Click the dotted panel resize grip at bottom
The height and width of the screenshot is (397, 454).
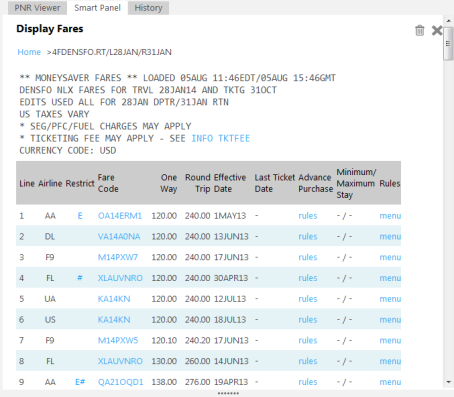click(x=228, y=393)
